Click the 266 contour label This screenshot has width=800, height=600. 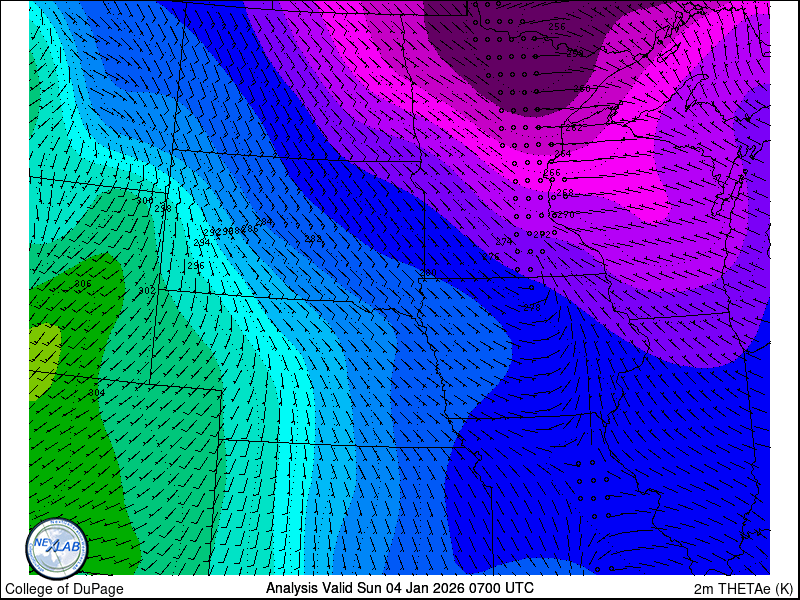click(x=552, y=173)
